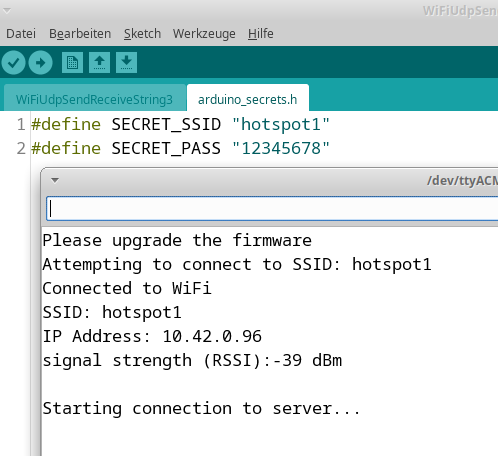Click the SECRET_PASS code line
This screenshot has height=456, width=498.
click(180, 148)
